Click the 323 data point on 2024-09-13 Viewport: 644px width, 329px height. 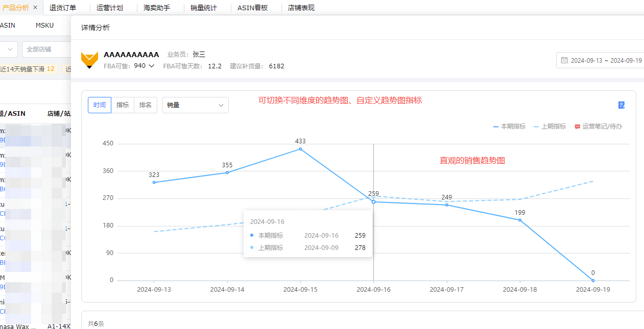pos(154,182)
